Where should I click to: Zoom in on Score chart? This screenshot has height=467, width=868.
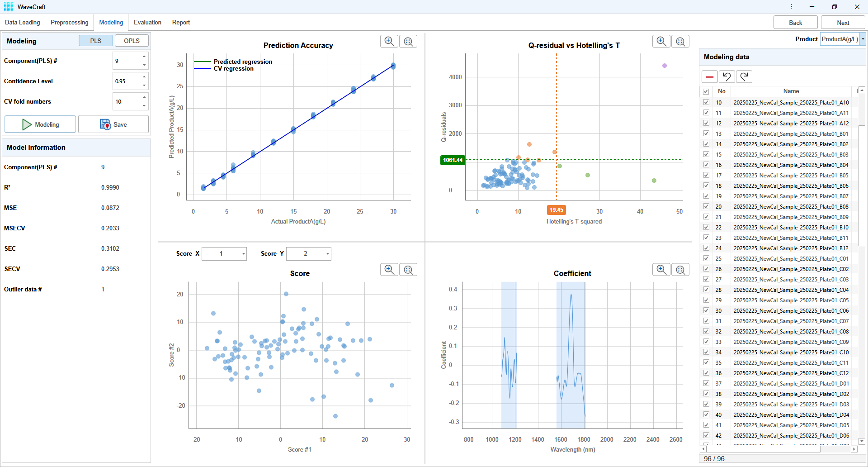[x=389, y=270]
